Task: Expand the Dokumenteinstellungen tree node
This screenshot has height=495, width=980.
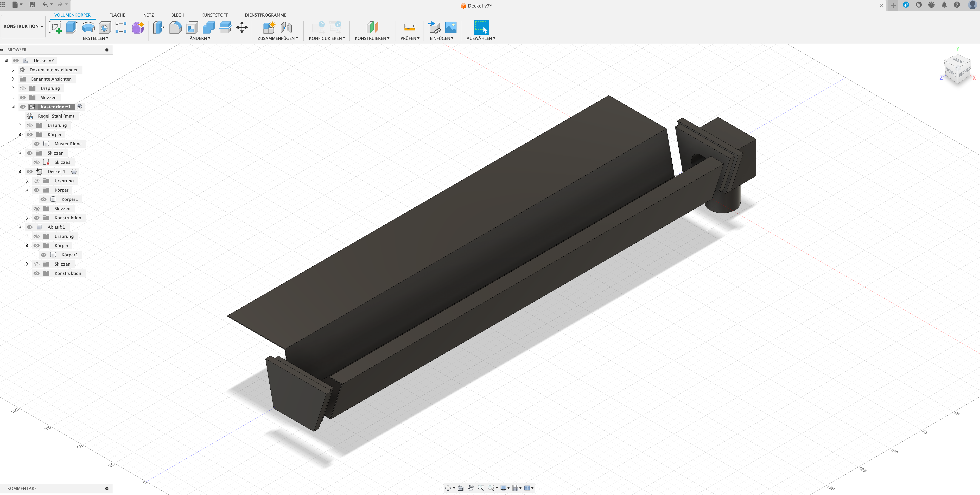Action: [13, 70]
